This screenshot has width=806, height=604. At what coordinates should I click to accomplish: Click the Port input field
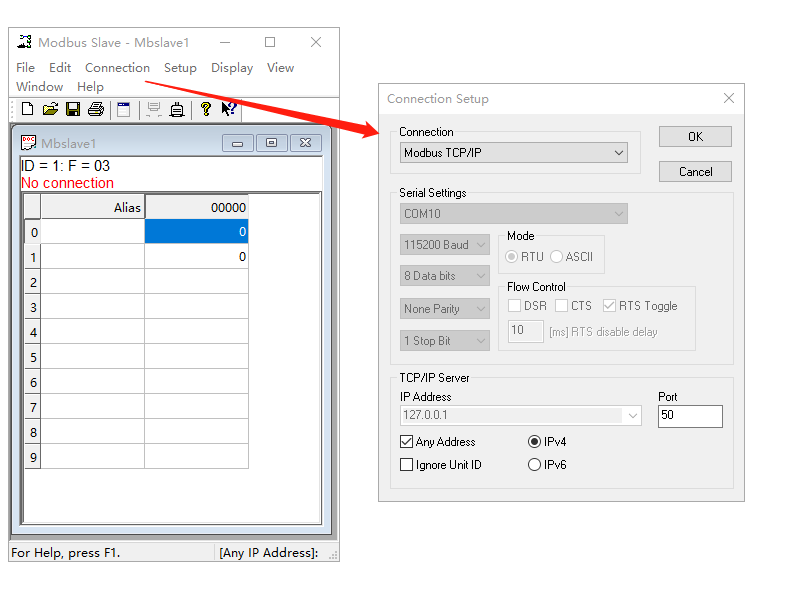(x=689, y=416)
